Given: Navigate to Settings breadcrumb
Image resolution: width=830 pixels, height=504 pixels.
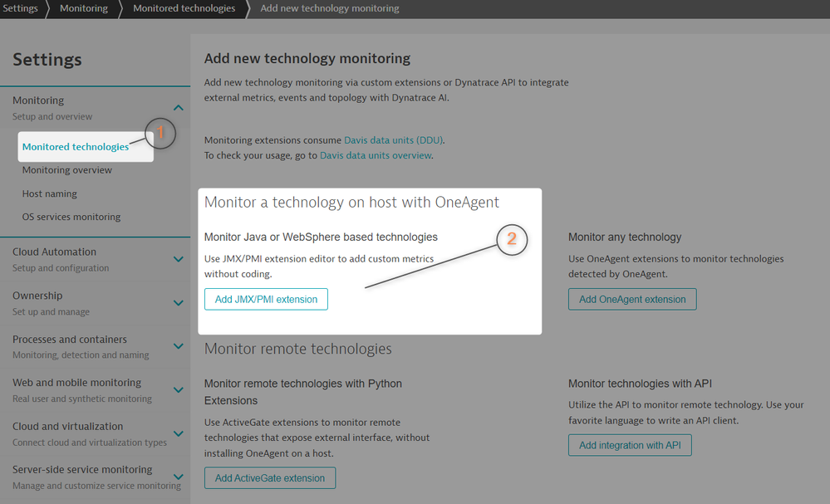Looking at the screenshot, I should click(20, 8).
